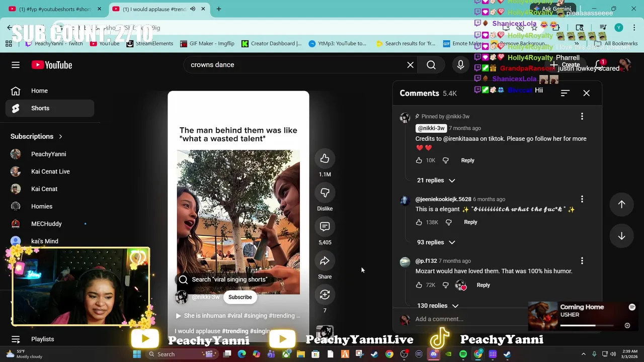
Task: Reply to jeeniekookiejk's comment
Action: [x=470, y=222]
